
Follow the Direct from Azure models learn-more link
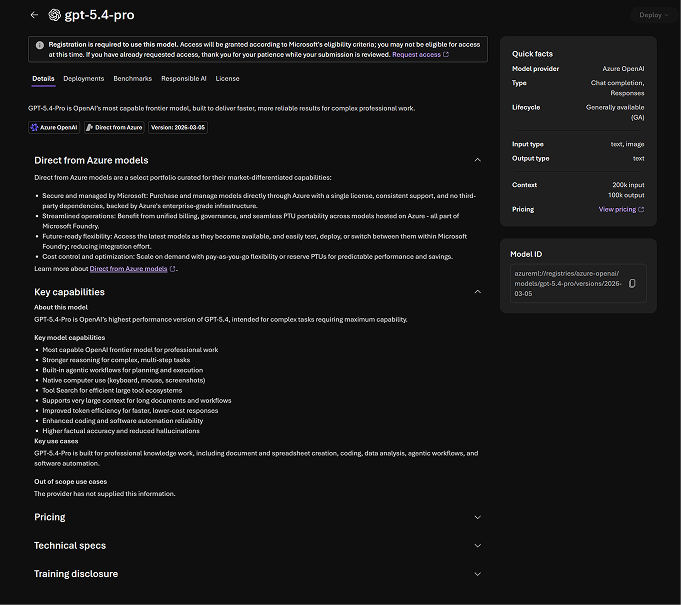(x=129, y=269)
